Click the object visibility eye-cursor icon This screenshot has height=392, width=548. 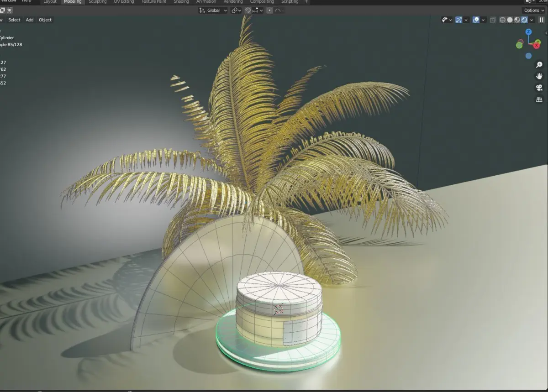445,20
